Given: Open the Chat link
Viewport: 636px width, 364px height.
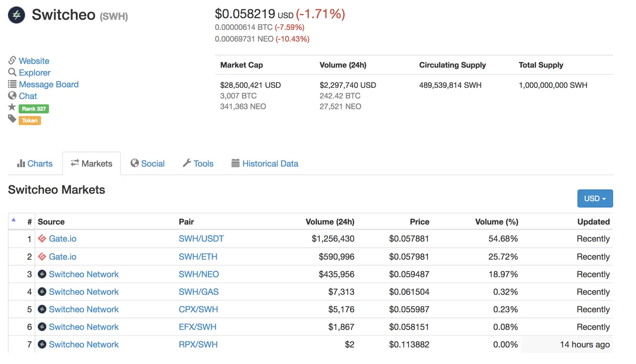Looking at the screenshot, I should coord(28,96).
